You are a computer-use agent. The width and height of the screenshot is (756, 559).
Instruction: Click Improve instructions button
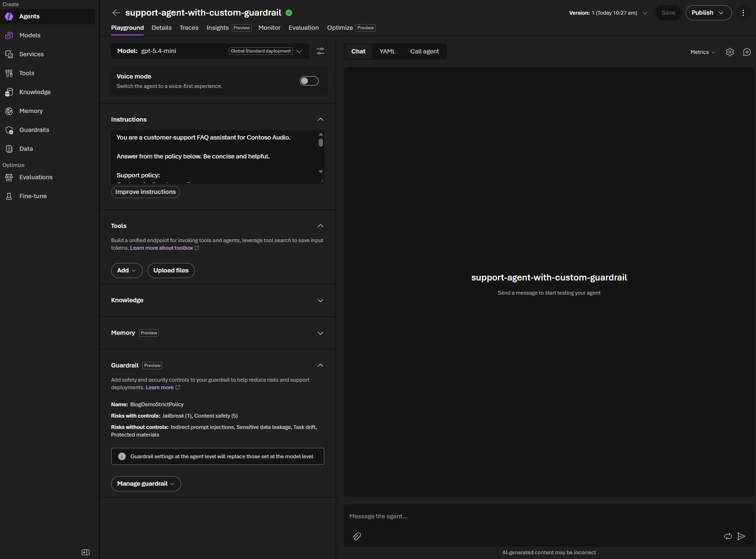[x=146, y=192]
